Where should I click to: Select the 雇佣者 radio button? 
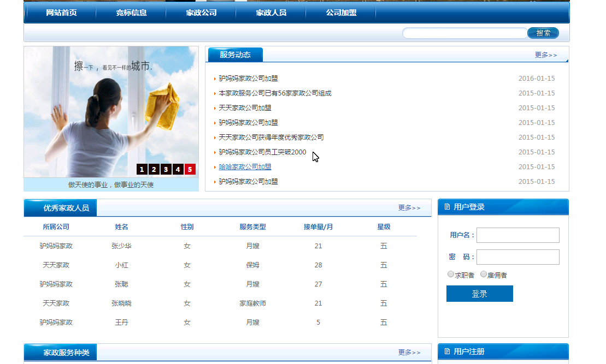tap(484, 274)
